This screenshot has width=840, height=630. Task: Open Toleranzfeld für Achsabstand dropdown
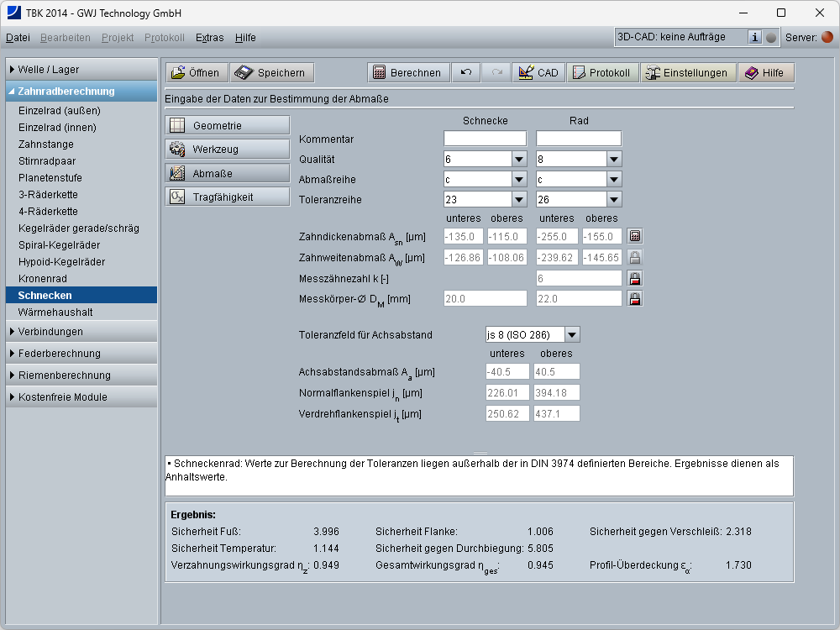coord(571,334)
